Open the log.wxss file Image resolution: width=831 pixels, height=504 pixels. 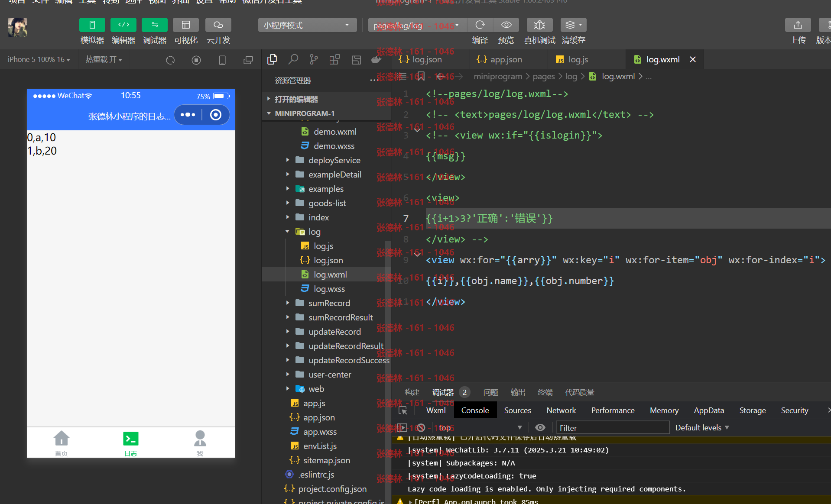(327, 289)
